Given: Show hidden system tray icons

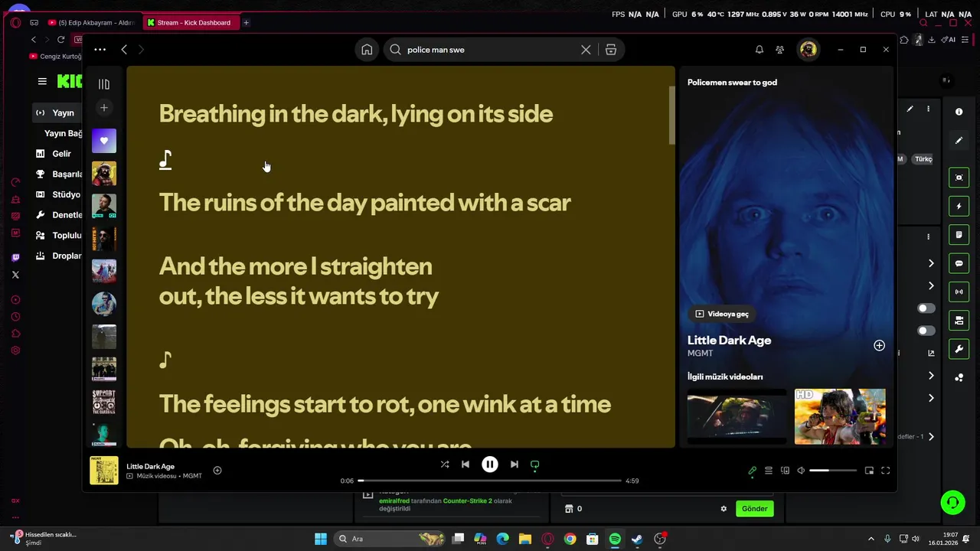Looking at the screenshot, I should pyautogui.click(x=871, y=539).
